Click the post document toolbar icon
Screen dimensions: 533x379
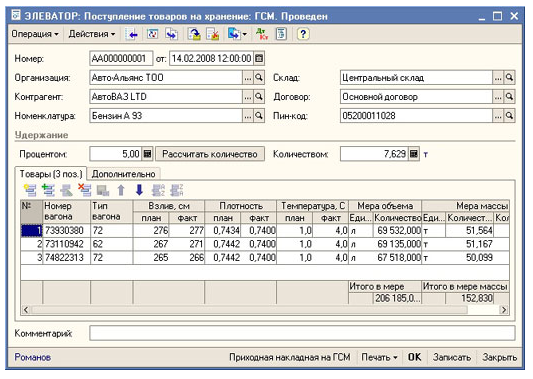pyautogui.click(x=194, y=34)
